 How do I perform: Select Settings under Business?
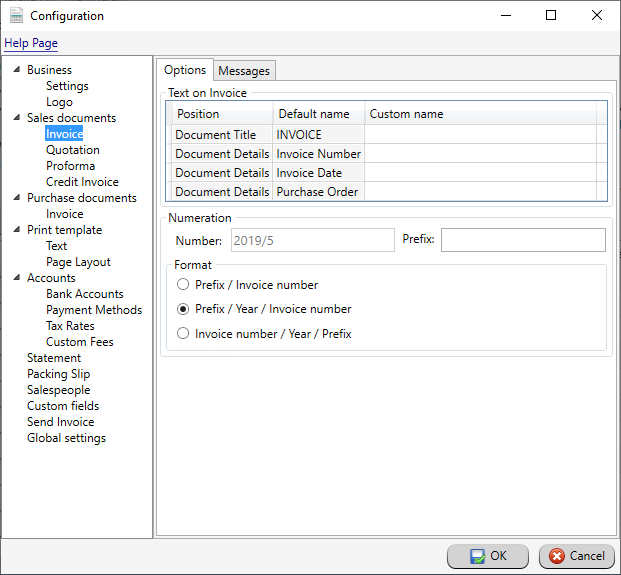pyautogui.click(x=67, y=86)
